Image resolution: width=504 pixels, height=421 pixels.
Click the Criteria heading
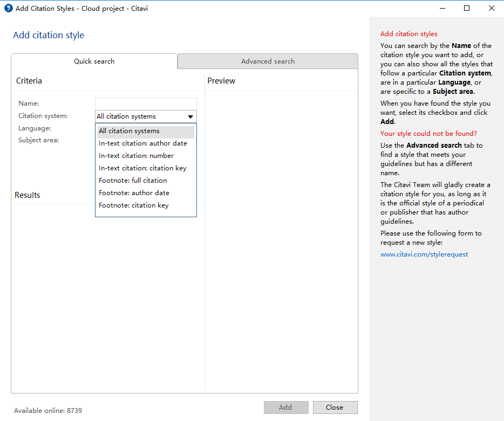tap(29, 81)
